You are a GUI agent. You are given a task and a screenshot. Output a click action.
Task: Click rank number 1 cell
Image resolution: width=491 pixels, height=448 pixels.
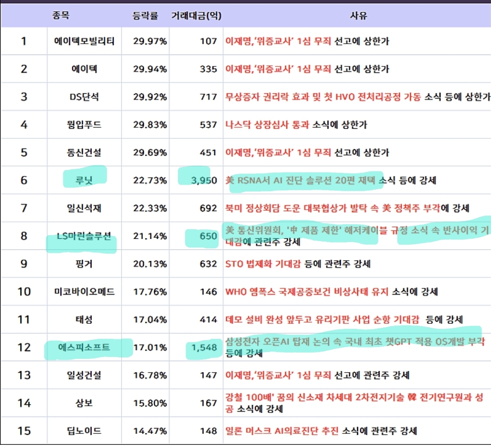[24, 41]
